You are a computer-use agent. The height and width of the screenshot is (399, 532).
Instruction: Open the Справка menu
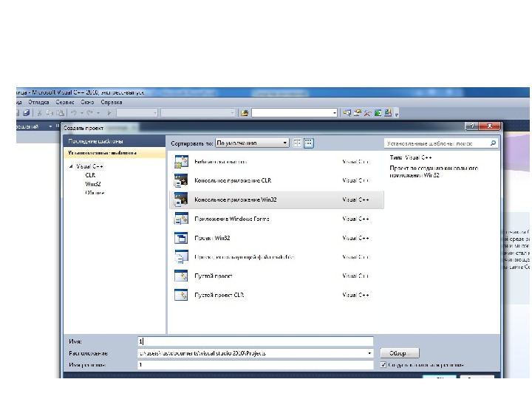tap(112, 102)
